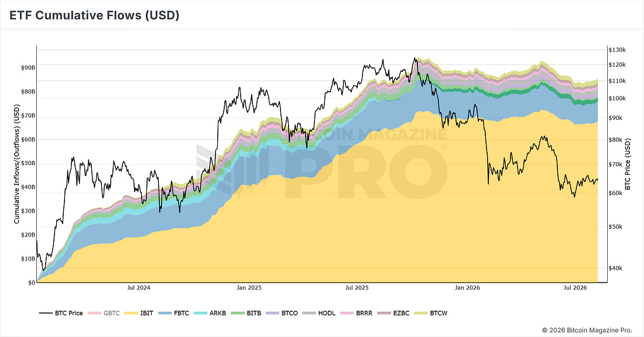Screen dimensions: 644x337
Task: Click the Jan 2026 x-axis label
Action: [467, 288]
